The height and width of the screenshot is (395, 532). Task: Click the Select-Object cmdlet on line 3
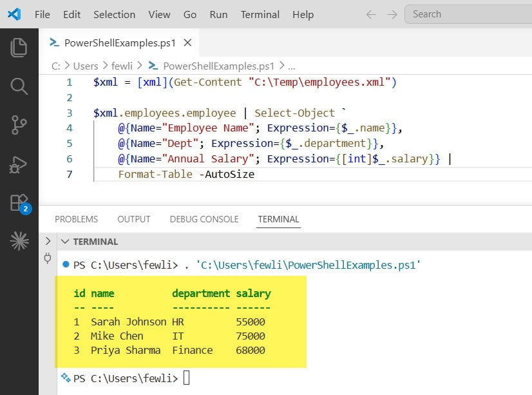click(294, 113)
